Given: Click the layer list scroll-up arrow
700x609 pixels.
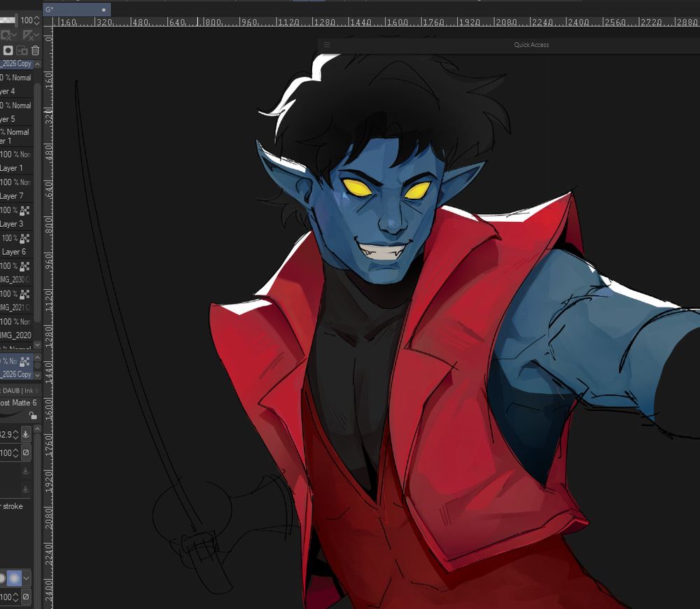Looking at the screenshot, I should point(38,64).
